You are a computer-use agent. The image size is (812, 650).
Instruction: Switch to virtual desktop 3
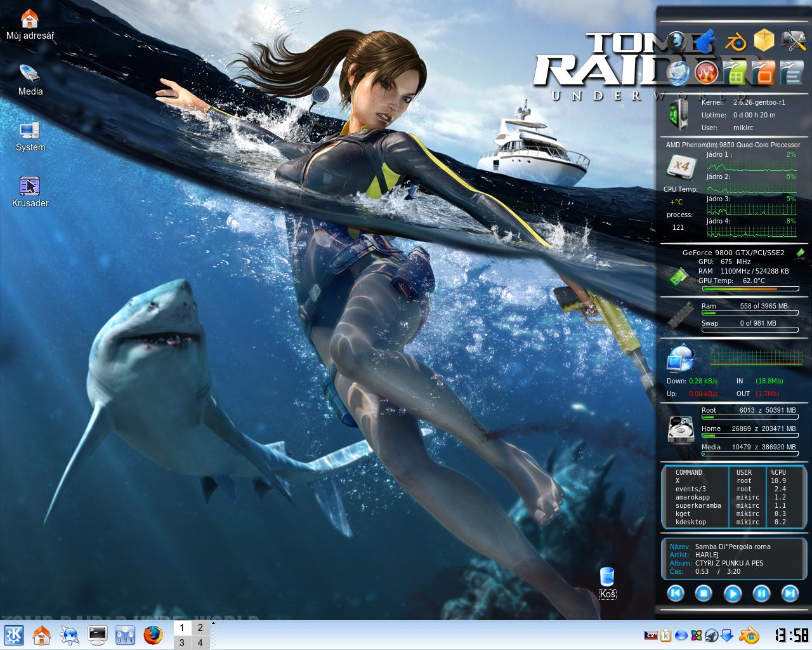pos(182,642)
